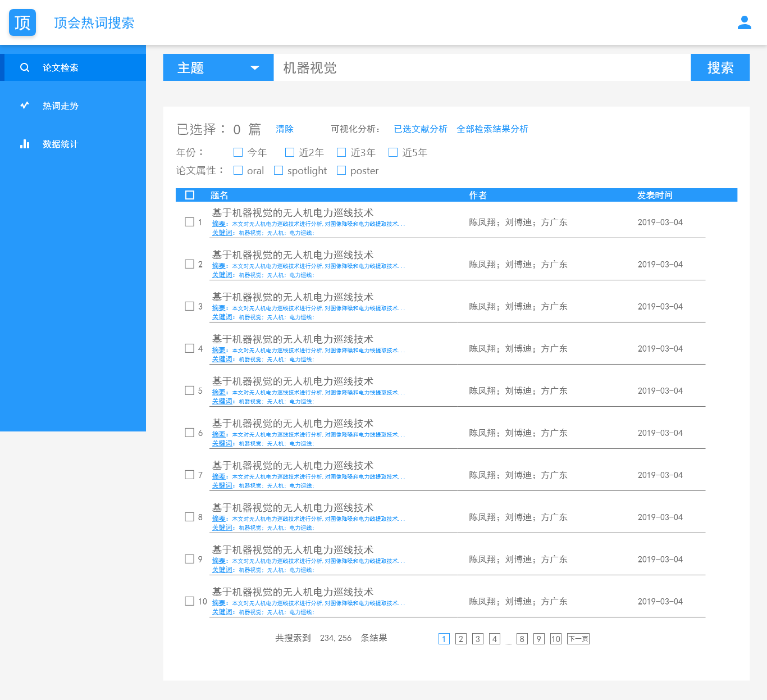Select the checkbox for result row 2
Screen dimensions: 767x700
190,264
